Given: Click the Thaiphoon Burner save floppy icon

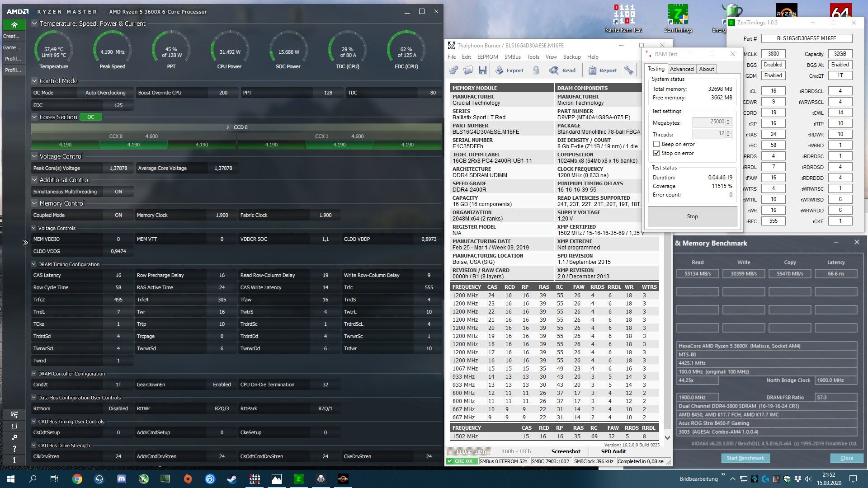Looking at the screenshot, I should coord(482,70).
